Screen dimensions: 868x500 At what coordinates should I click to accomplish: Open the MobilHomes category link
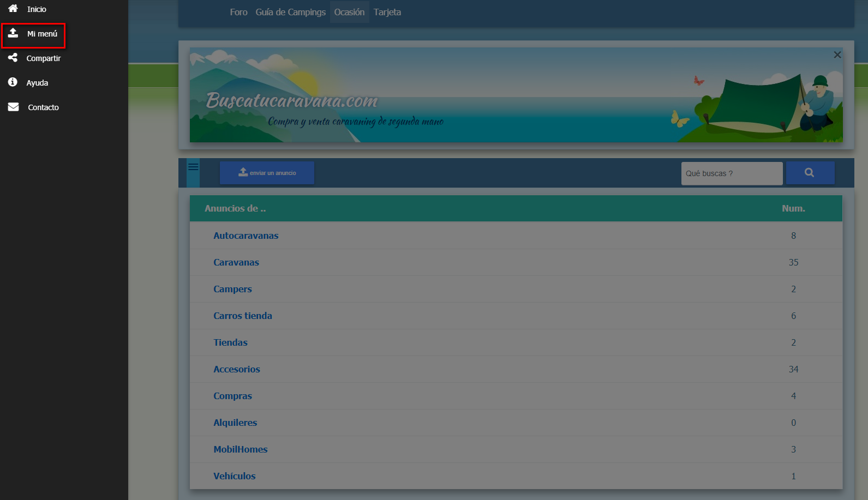tap(240, 449)
